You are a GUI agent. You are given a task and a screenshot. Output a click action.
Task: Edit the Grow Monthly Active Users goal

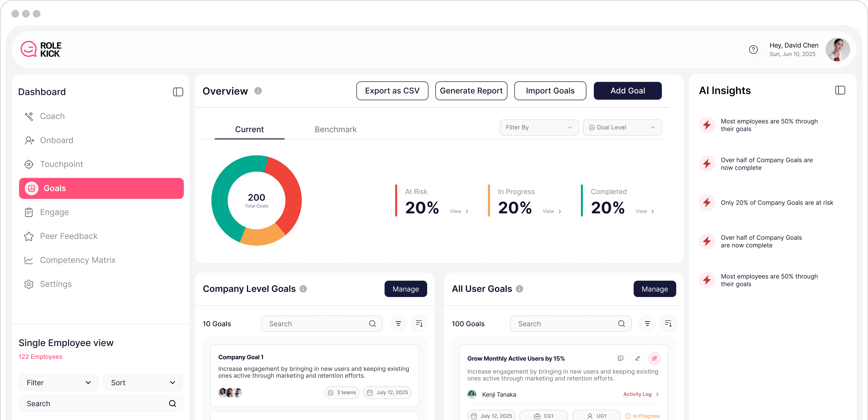pyautogui.click(x=637, y=358)
